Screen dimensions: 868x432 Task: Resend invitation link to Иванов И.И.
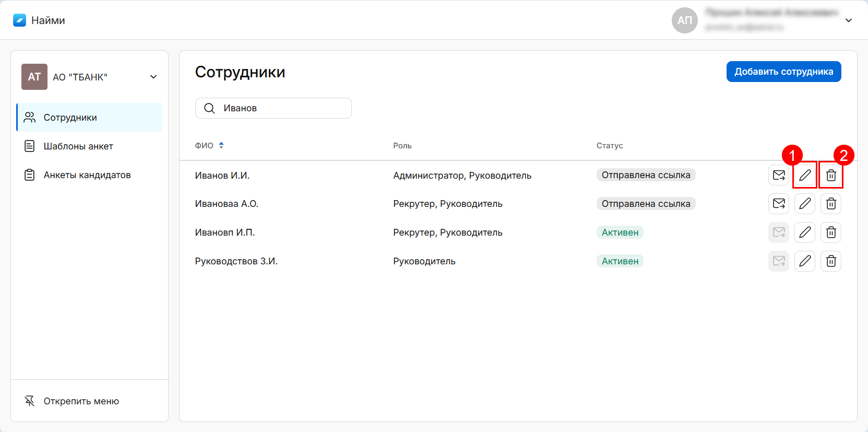tap(779, 176)
